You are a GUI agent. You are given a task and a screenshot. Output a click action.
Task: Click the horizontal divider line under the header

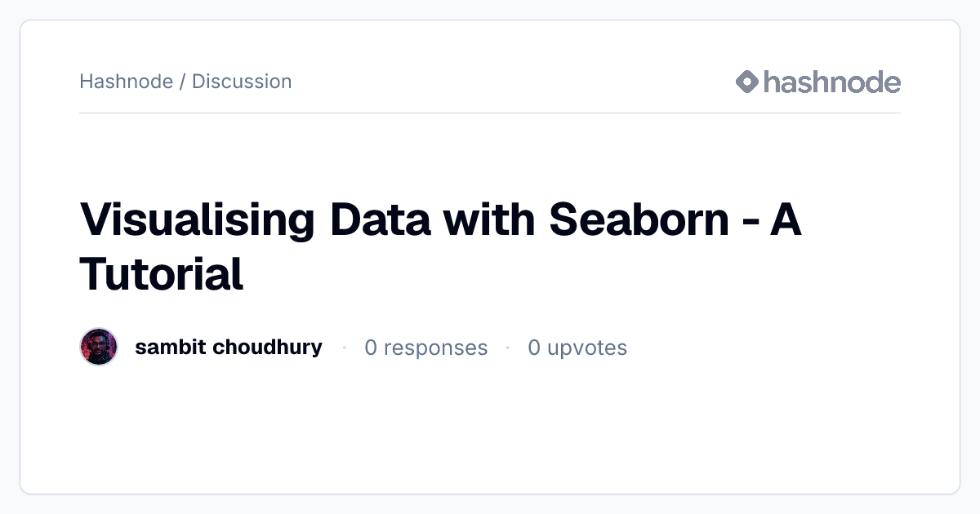point(490,113)
